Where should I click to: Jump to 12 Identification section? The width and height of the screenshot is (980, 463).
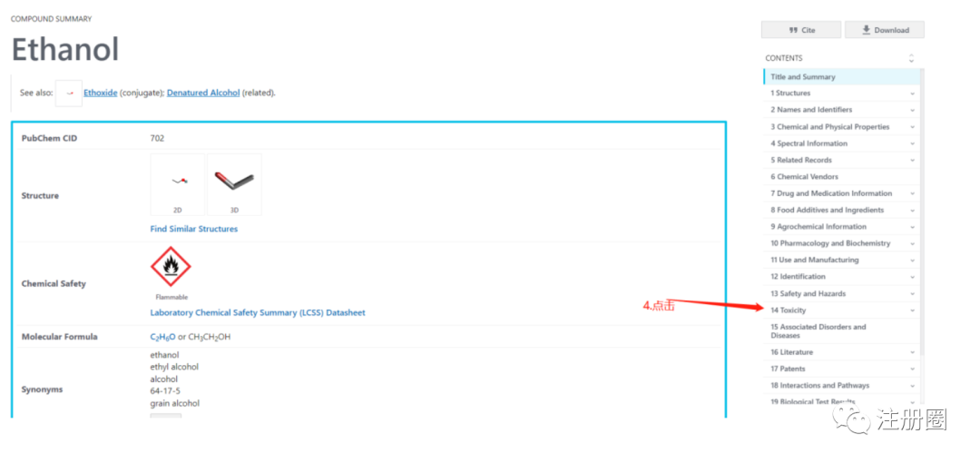pos(798,276)
